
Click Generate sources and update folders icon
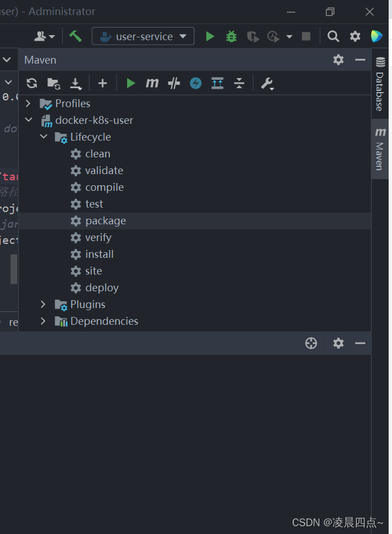pos(54,83)
